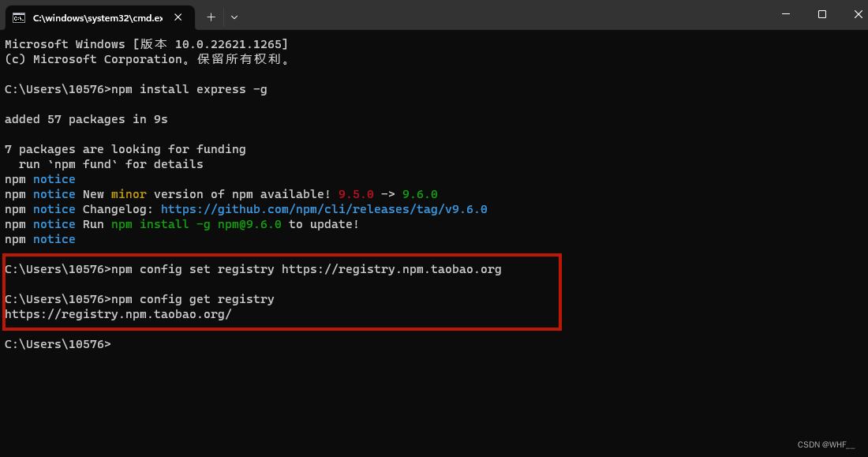This screenshot has width=868, height=457.
Task: Minimize the terminal window
Action: [785, 14]
